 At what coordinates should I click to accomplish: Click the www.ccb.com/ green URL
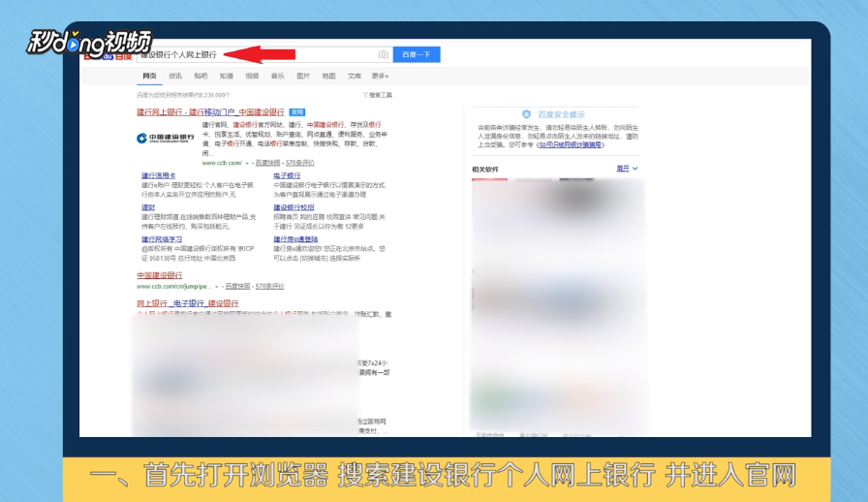coord(222,163)
